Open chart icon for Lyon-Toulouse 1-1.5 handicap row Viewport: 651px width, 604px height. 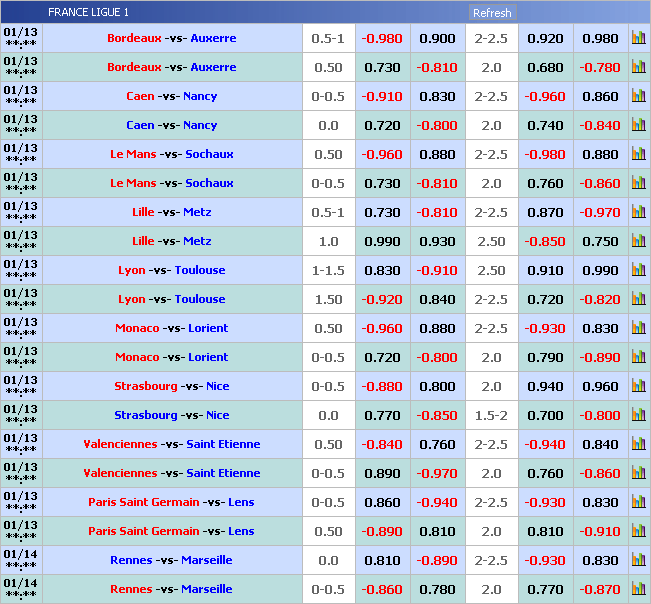pyautogui.click(x=638, y=270)
